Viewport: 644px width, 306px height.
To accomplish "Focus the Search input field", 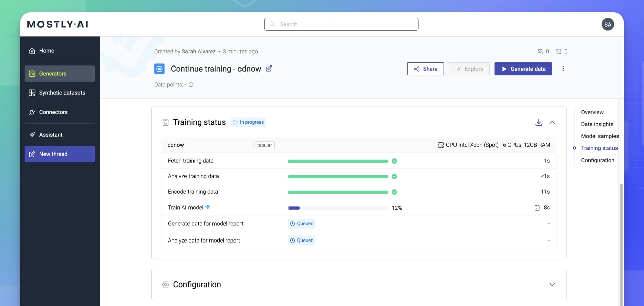I will tap(341, 24).
